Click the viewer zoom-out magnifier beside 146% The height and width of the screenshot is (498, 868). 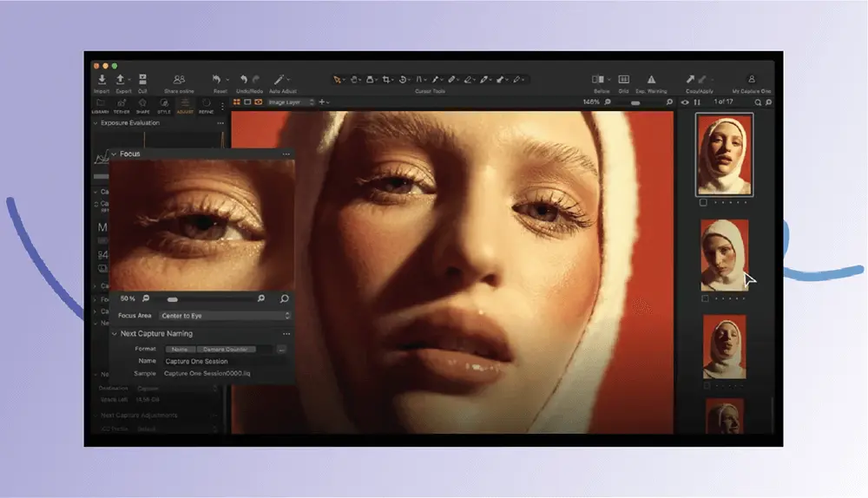[x=608, y=102]
